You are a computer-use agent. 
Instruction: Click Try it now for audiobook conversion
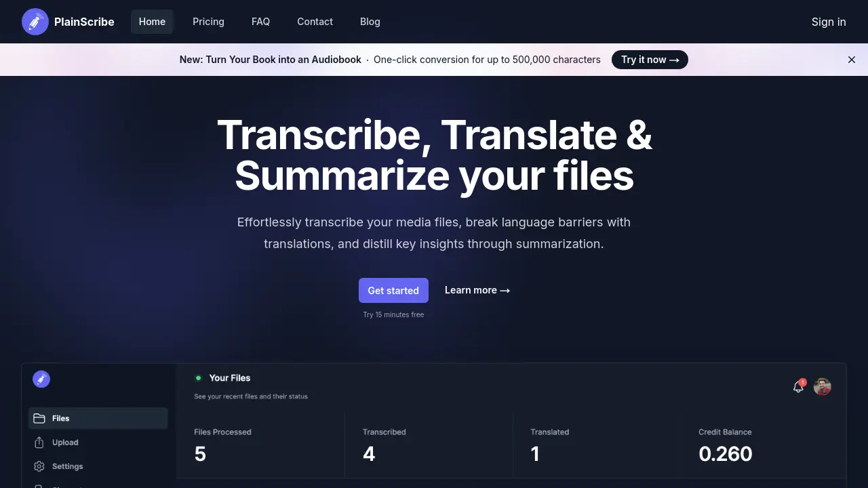649,60
